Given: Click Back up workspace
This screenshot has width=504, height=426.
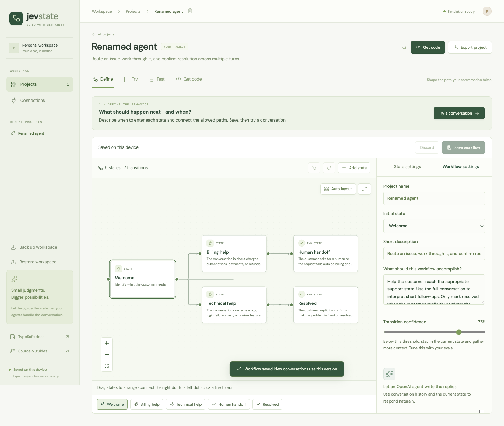Looking at the screenshot, I should point(40,247).
